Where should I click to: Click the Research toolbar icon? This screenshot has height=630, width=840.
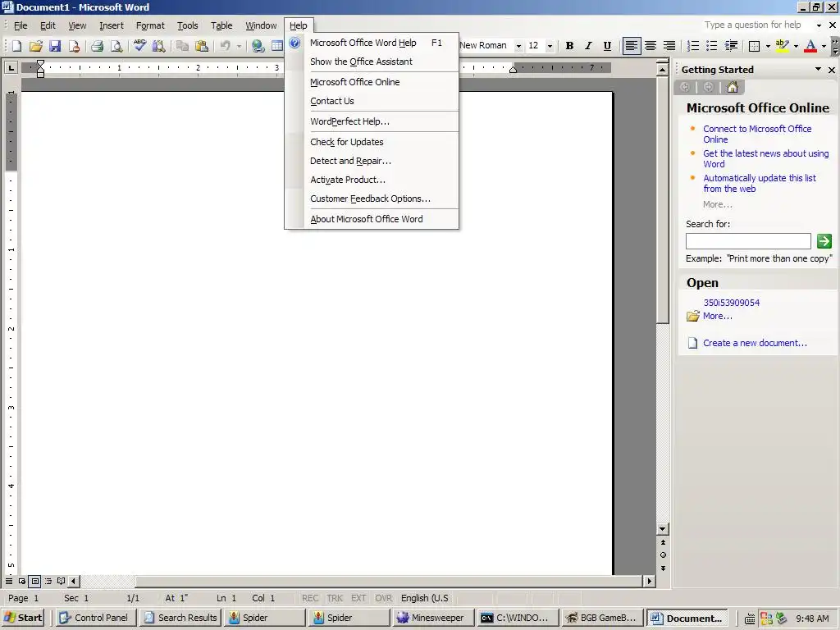click(x=158, y=46)
